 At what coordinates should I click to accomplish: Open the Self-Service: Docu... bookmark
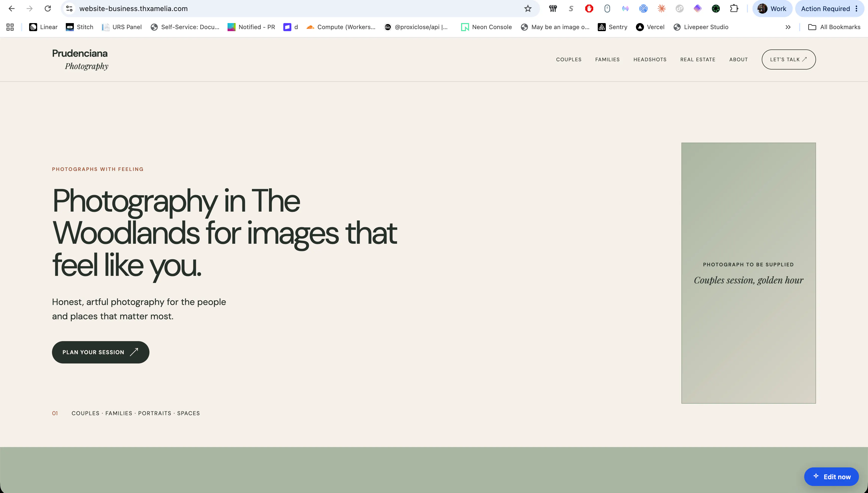[x=185, y=27]
